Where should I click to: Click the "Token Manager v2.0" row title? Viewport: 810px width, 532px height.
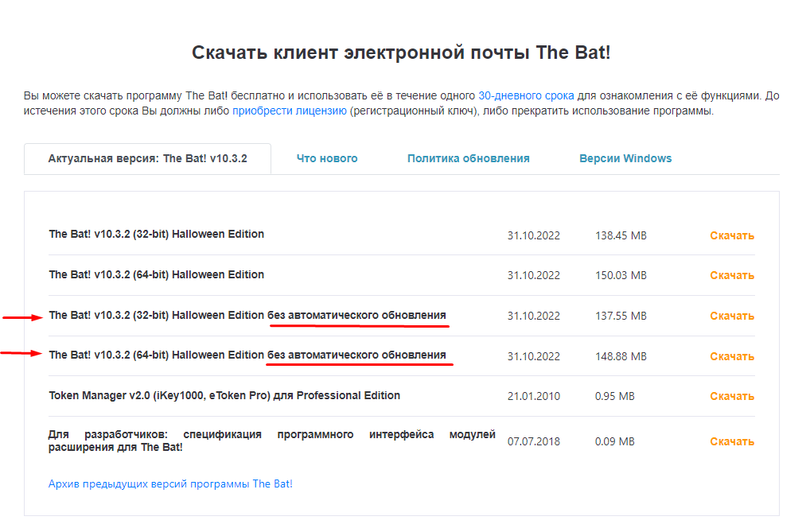pyautogui.click(x=224, y=395)
